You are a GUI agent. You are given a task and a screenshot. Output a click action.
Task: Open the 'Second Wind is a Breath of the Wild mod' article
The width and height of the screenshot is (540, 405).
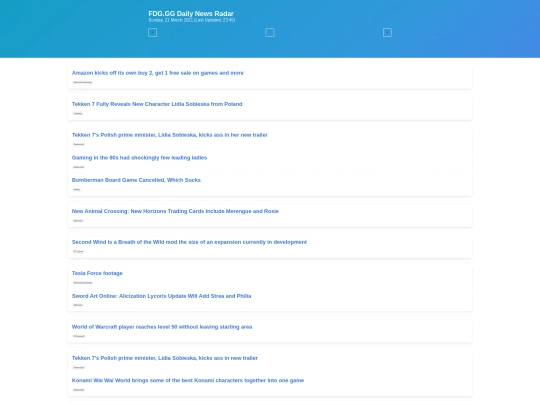pyautogui.click(x=189, y=242)
